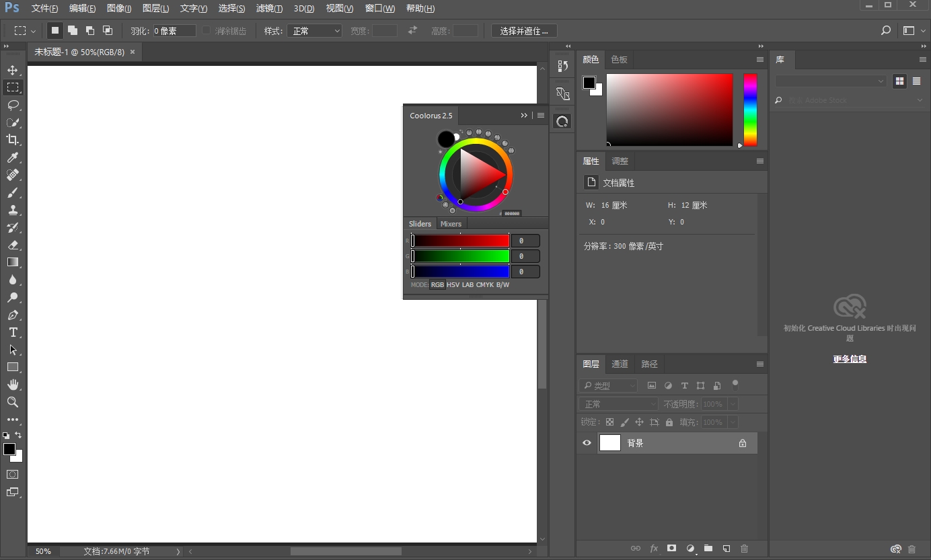Switch to the Mixers tab in Coolorus
This screenshot has height=560, width=931.
pos(451,223)
